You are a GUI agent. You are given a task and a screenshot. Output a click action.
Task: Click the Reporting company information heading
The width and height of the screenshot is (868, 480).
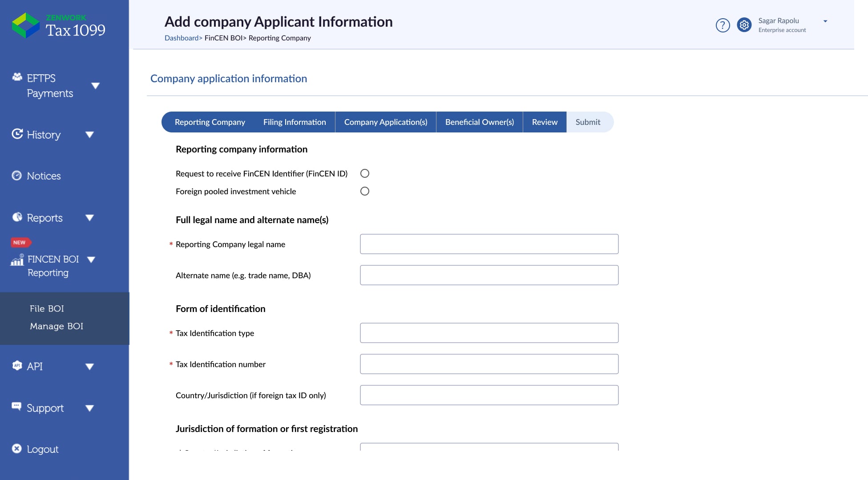click(x=242, y=149)
